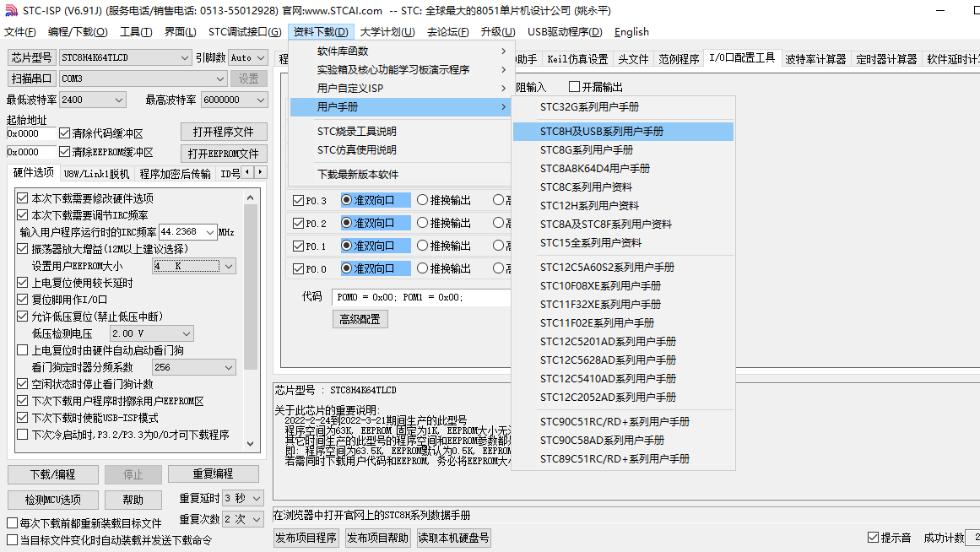Switch to the 范例程序 tab

point(679,59)
